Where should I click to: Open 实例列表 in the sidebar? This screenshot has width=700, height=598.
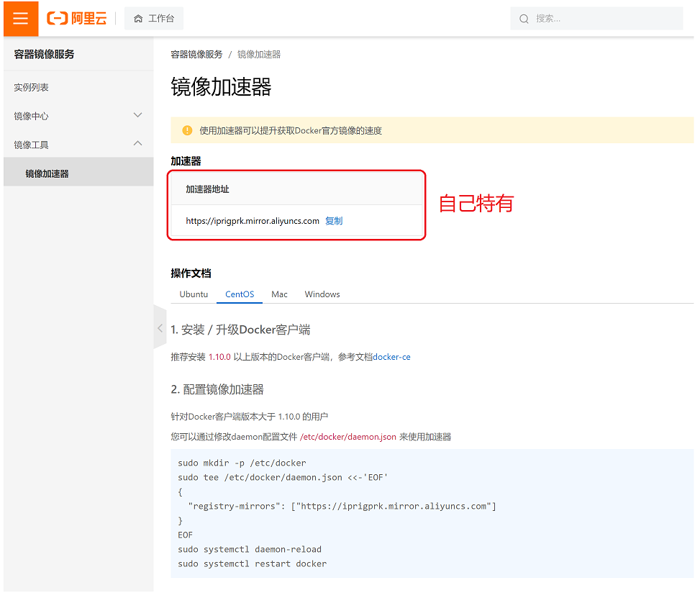point(32,87)
